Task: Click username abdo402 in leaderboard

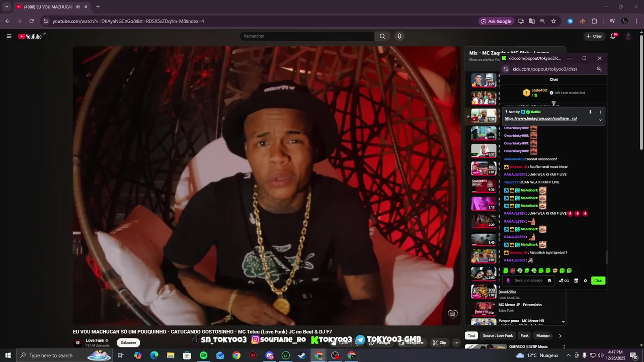Action: [539, 90]
